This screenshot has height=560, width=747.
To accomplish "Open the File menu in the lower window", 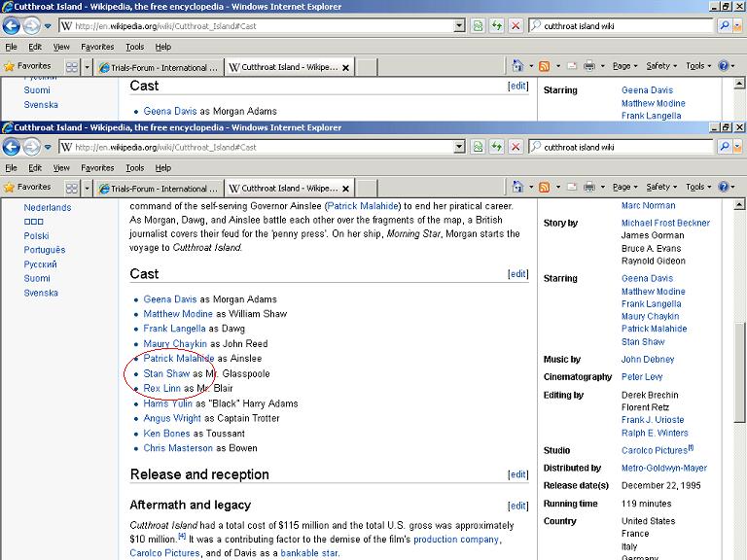I will click(x=11, y=167).
